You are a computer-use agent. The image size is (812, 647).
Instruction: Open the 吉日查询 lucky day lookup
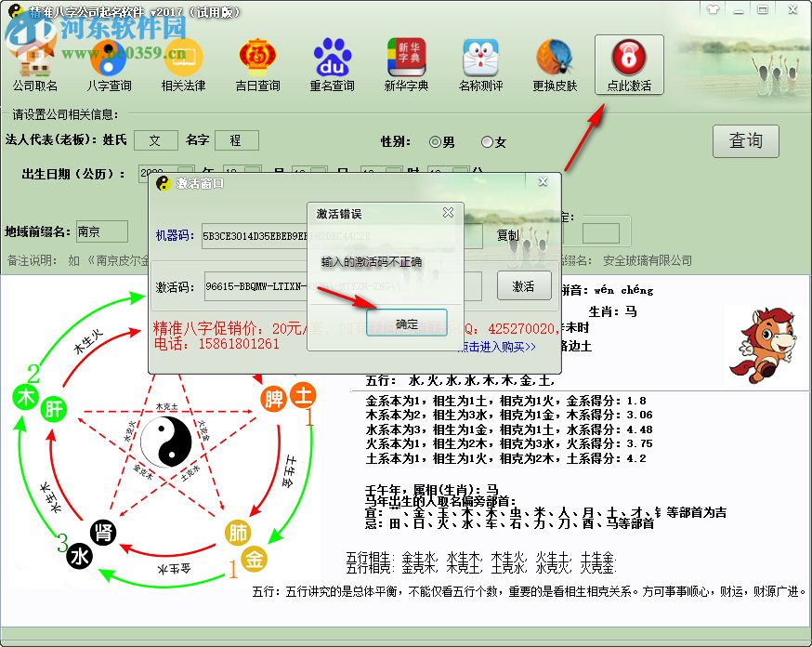click(x=257, y=60)
